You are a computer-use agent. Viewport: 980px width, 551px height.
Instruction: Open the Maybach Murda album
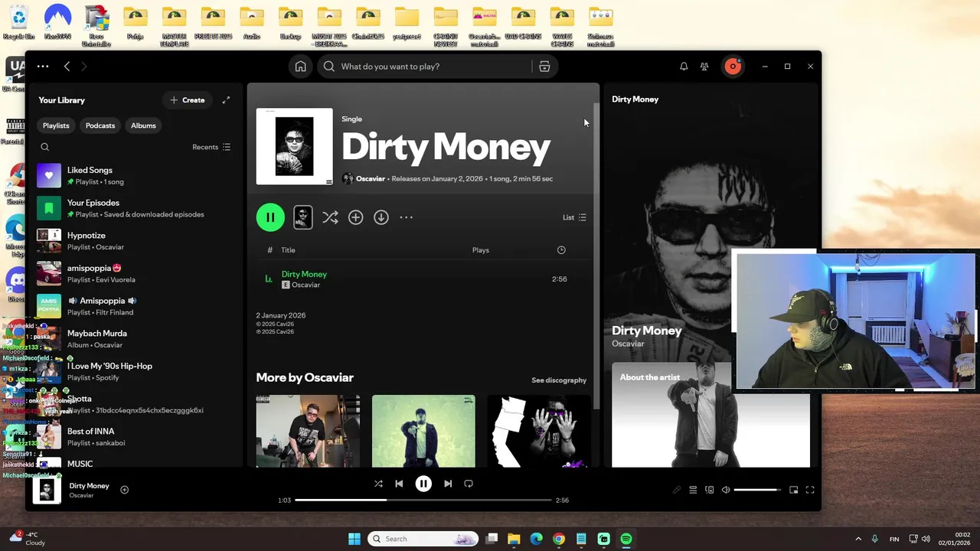click(x=136, y=338)
